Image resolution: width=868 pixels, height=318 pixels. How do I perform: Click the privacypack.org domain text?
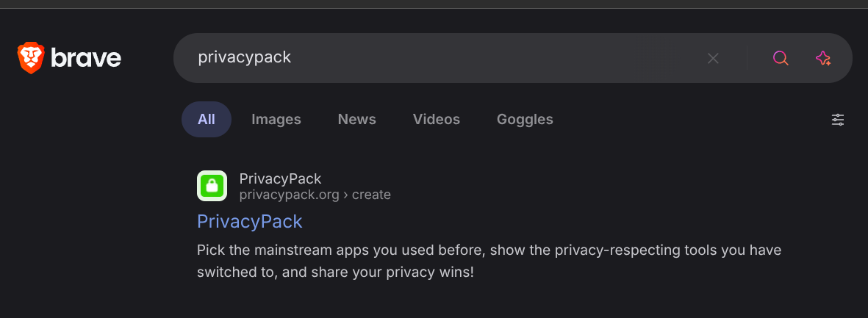(290, 195)
